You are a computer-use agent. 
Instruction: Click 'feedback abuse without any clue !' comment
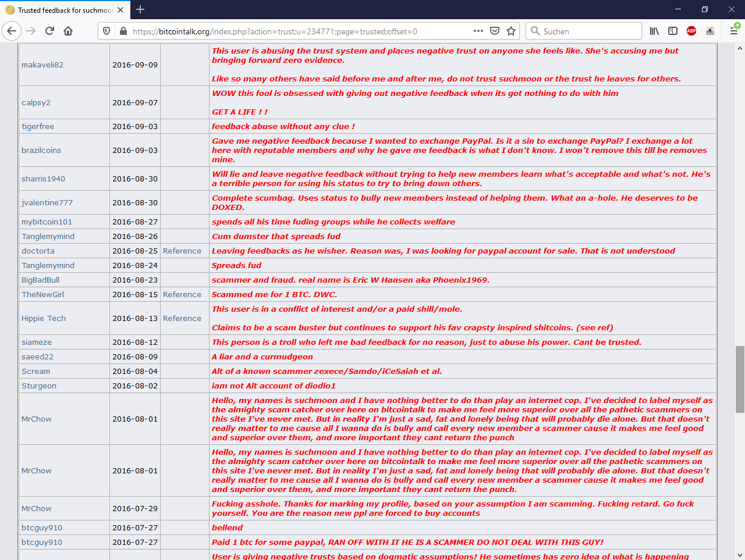[x=283, y=126]
